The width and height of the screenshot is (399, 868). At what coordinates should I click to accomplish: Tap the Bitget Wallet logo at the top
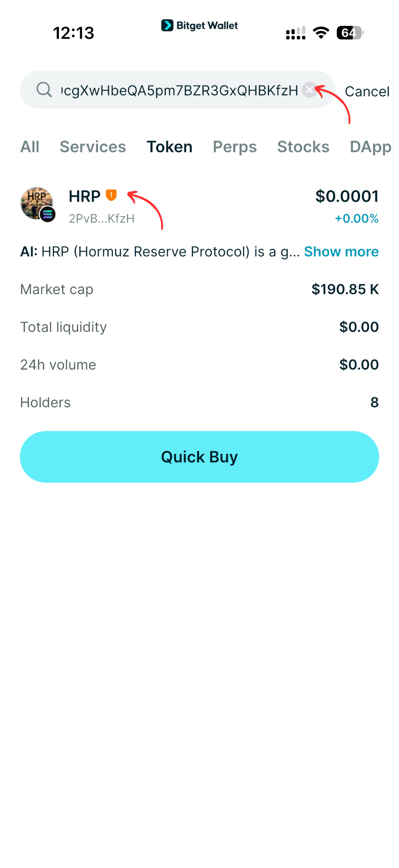[x=199, y=25]
